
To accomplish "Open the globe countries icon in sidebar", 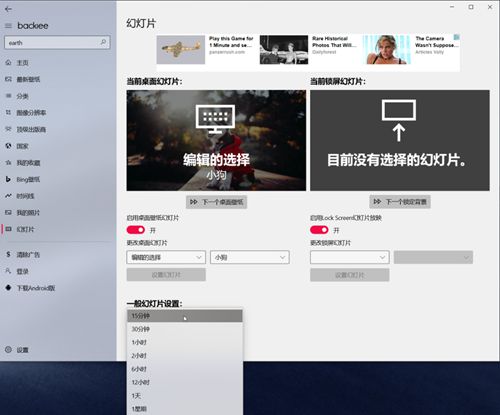I will click(x=8, y=146).
